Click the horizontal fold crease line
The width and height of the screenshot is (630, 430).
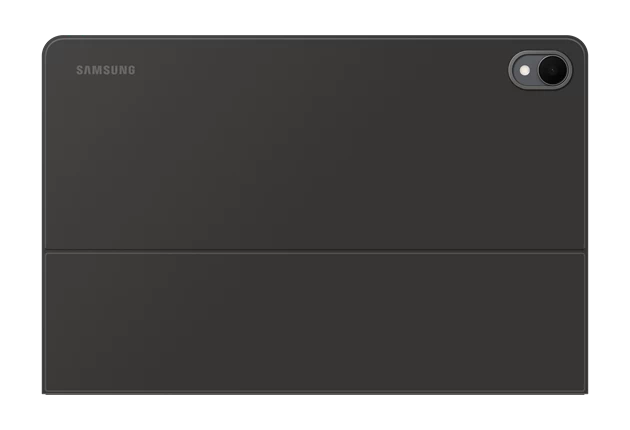coord(315,252)
